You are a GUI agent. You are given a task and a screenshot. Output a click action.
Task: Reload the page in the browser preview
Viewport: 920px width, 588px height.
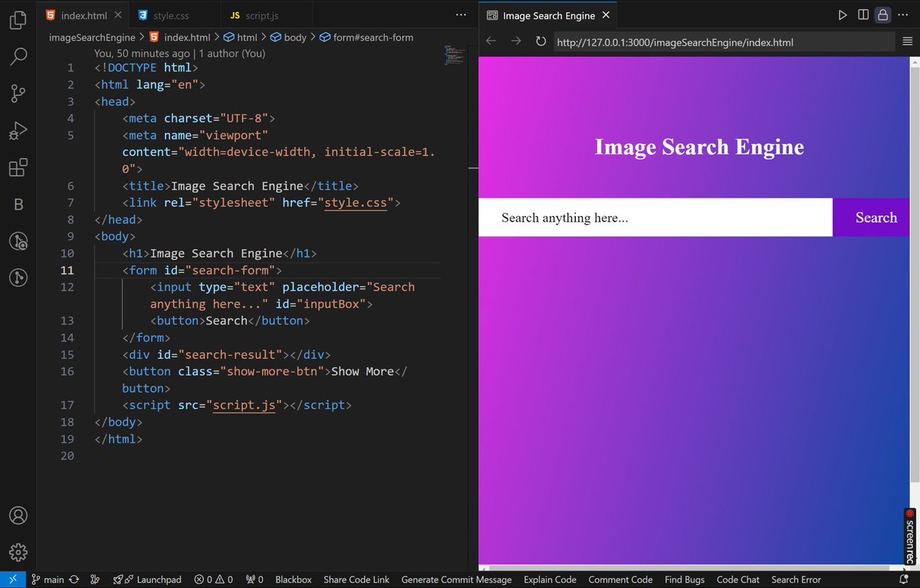click(x=540, y=41)
